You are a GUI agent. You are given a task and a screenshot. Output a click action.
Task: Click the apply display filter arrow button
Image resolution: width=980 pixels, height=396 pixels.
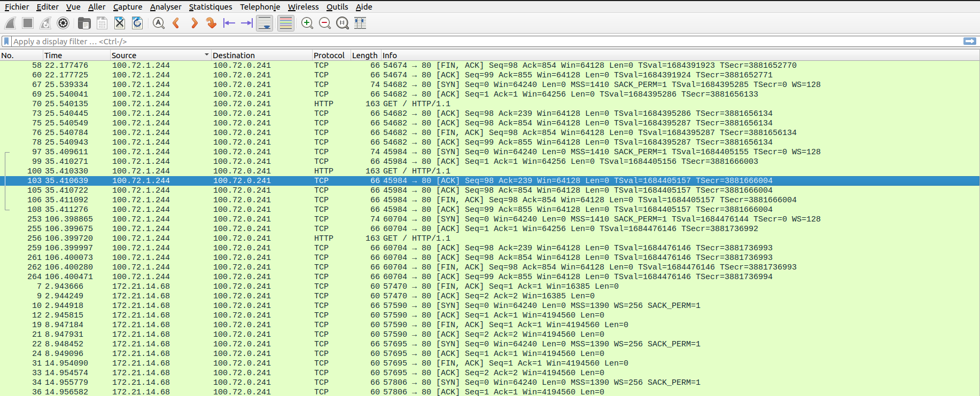(970, 41)
